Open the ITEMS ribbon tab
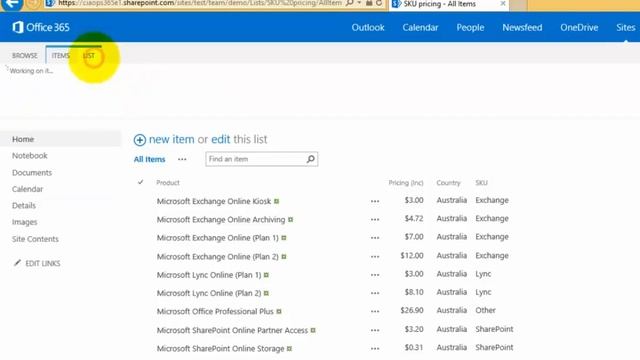Screen dimensions: 640x360 (x=60, y=56)
